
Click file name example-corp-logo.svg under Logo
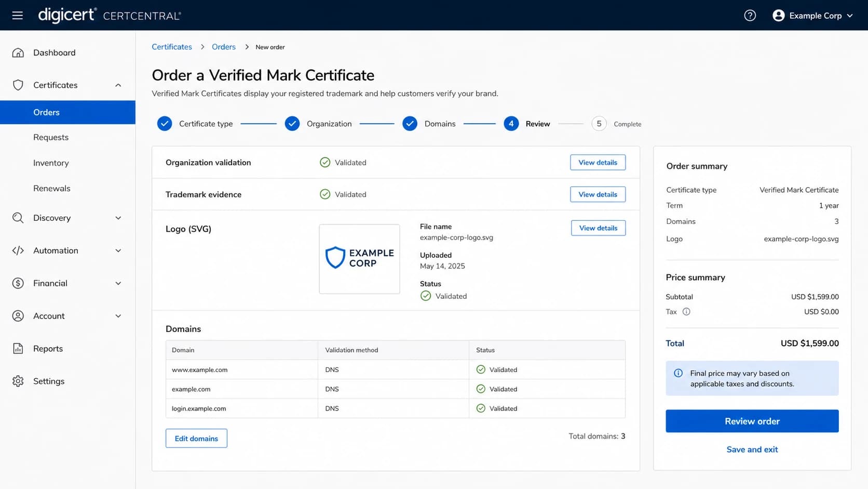[x=456, y=237]
